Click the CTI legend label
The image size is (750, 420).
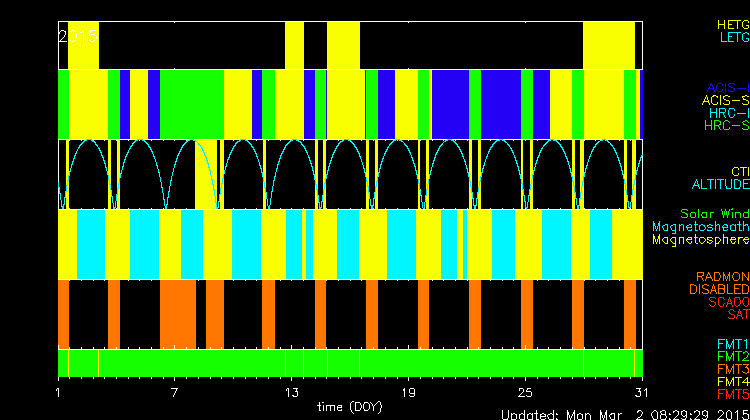pos(739,172)
